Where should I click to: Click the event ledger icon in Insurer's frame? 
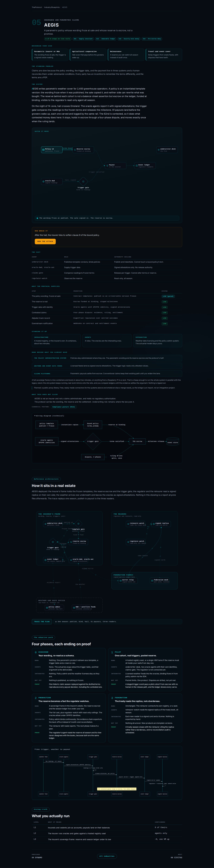coord(45,560)
